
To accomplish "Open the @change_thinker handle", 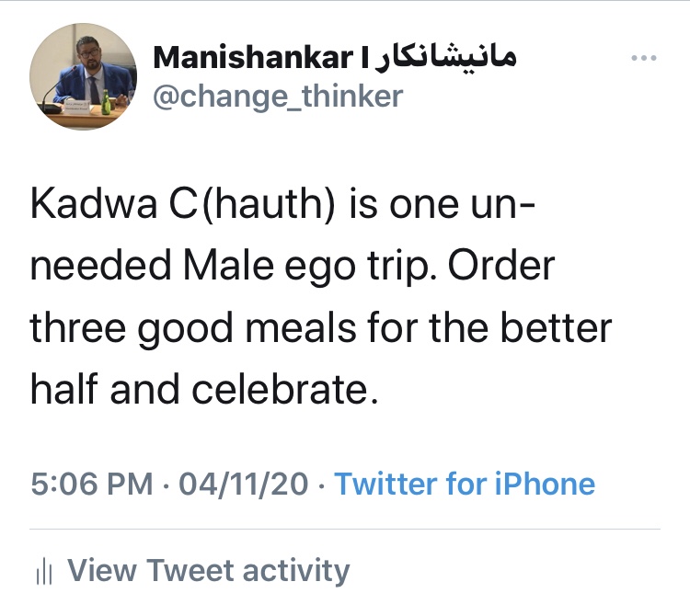I will coord(276,96).
